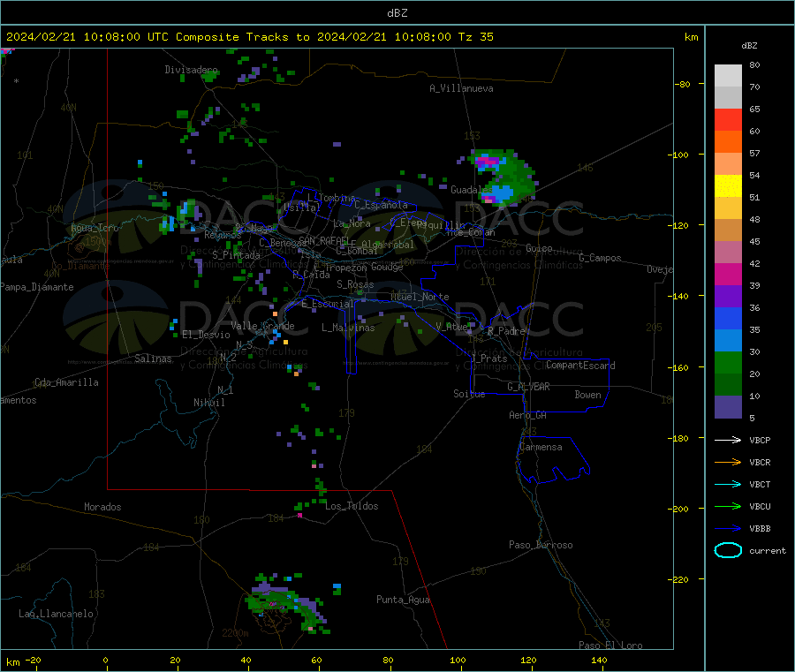
Task: Click the 'Bowen' map label
Action: 587,395
